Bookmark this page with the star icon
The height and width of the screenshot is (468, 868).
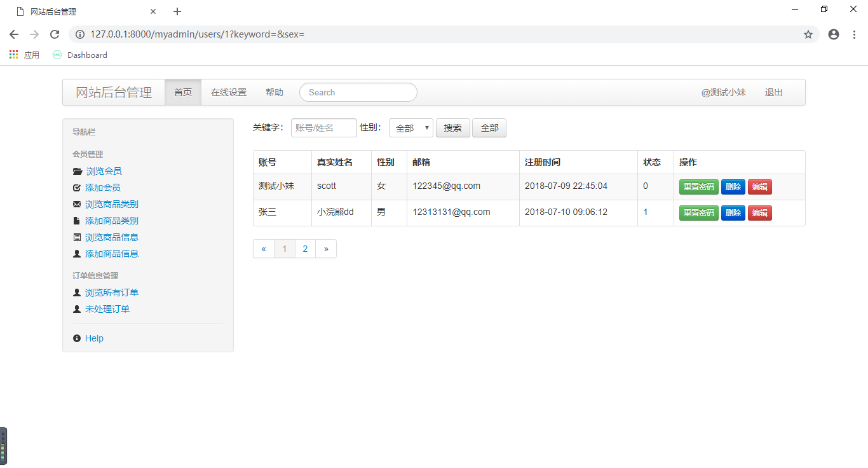[808, 34]
